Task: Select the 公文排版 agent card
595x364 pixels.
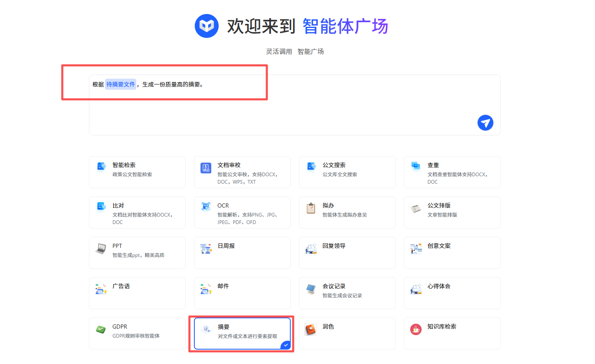Action: click(x=452, y=212)
